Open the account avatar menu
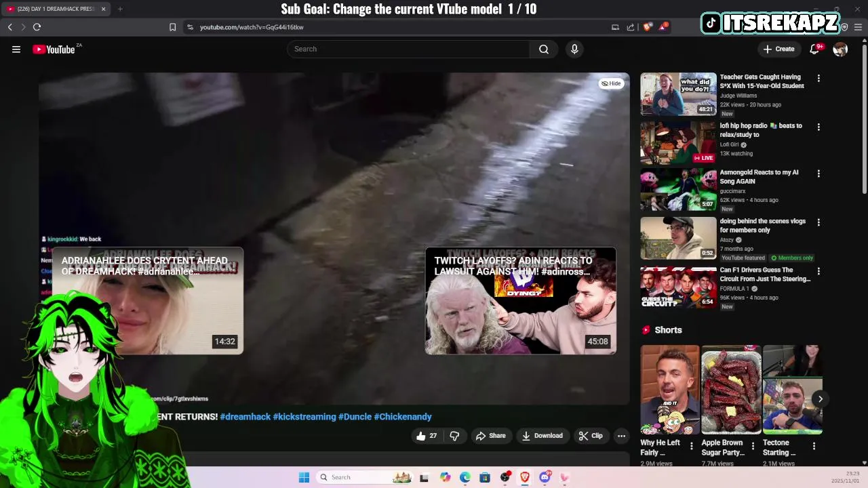This screenshot has width=868, height=488. pos(840,49)
